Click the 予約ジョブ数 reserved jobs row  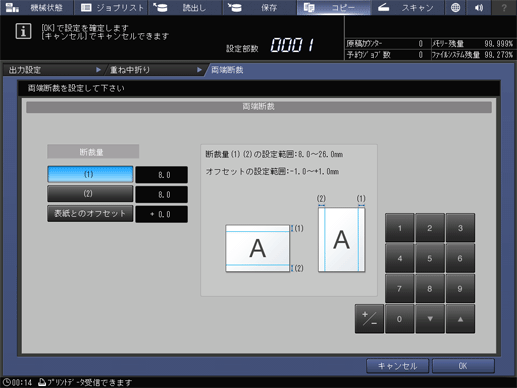click(x=387, y=55)
